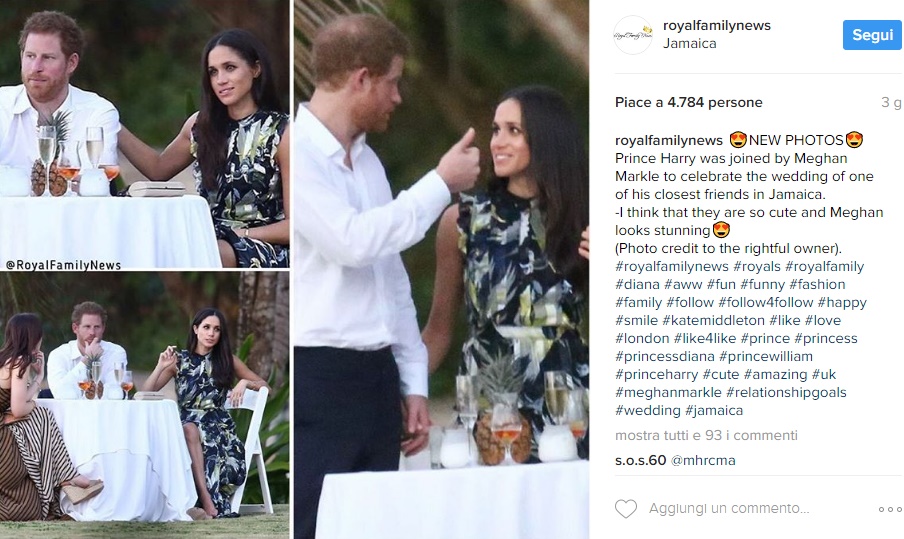Open the royalfamilynews username in header
Screen dimensions: 904x539
click(x=717, y=26)
